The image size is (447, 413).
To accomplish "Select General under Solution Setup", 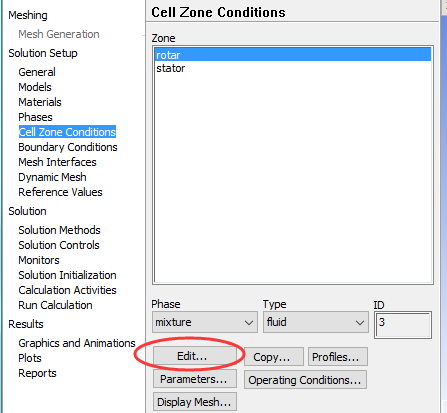I will (37, 72).
